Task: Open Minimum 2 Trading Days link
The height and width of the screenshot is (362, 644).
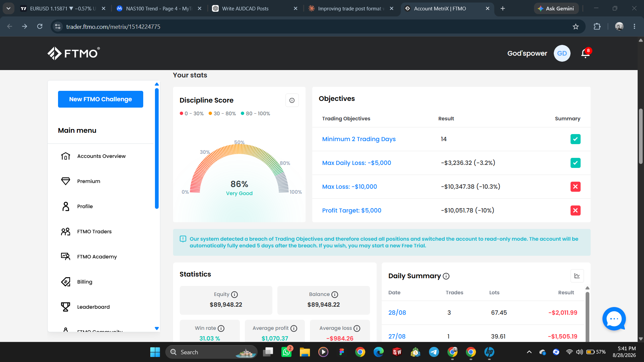Action: pyautogui.click(x=359, y=139)
